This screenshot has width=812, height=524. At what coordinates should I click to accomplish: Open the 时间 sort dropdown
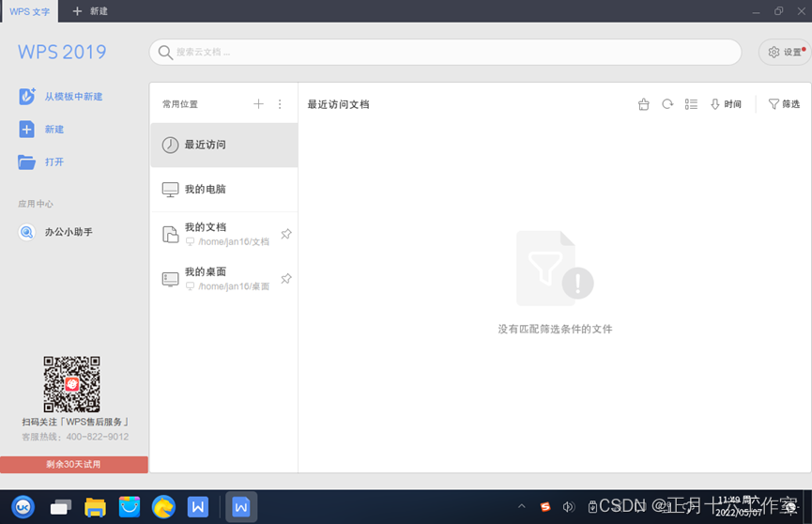(x=726, y=104)
